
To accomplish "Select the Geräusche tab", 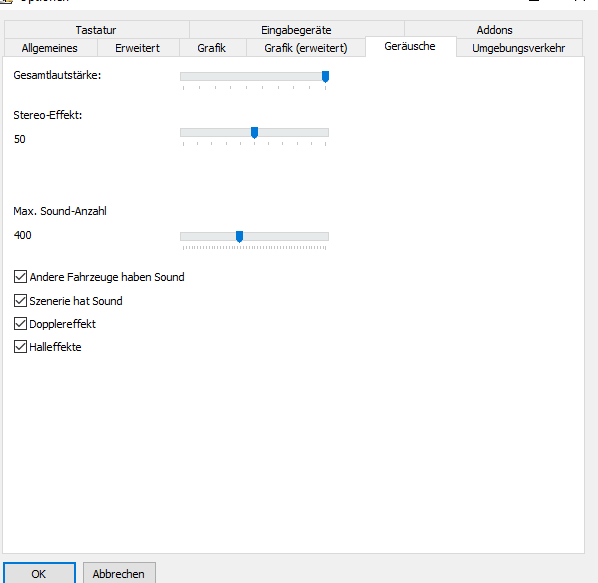I will [x=410, y=47].
